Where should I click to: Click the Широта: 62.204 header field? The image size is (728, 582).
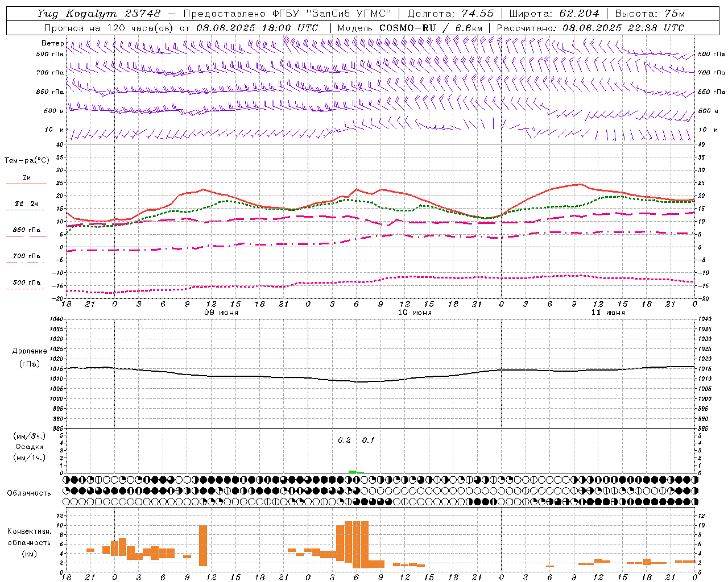pos(554,13)
